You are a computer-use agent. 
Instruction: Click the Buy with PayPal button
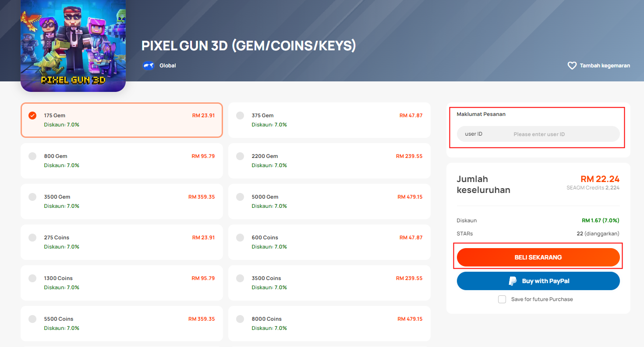coord(538,281)
